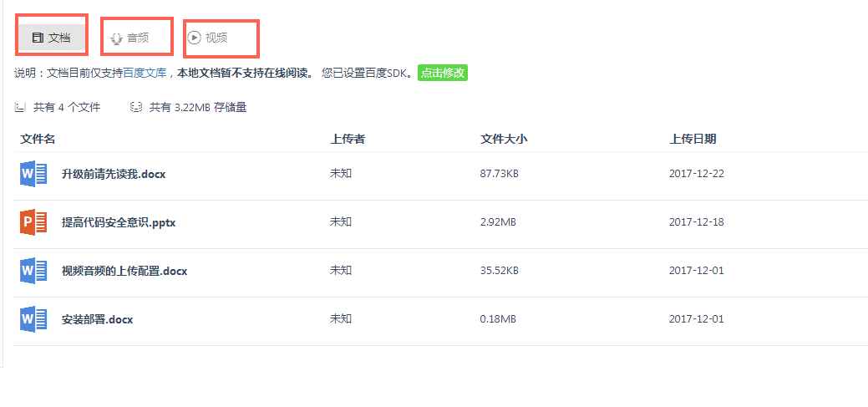The width and height of the screenshot is (868, 407).
Task: Click the green 点击修改 button
Action: pos(442,73)
